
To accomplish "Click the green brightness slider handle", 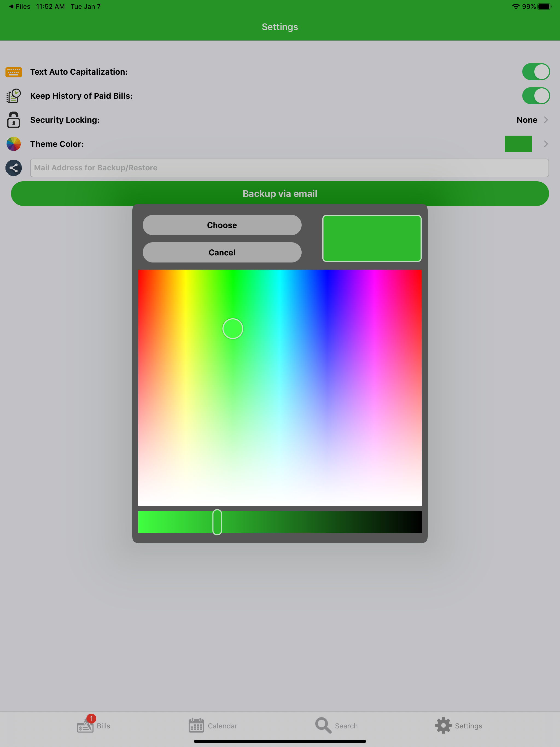I will click(217, 522).
